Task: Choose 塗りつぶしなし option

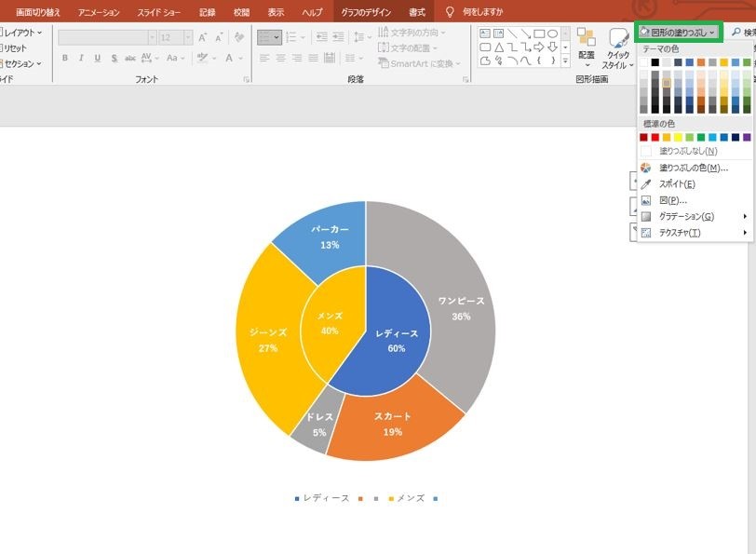Action: click(x=688, y=151)
